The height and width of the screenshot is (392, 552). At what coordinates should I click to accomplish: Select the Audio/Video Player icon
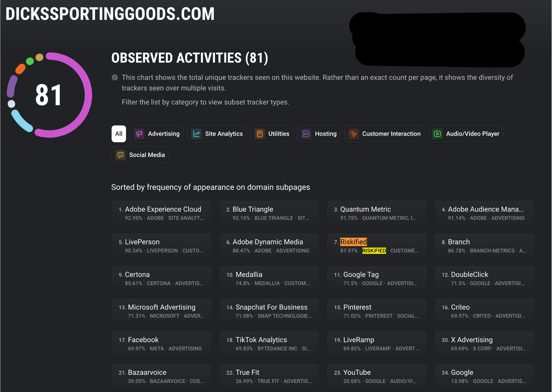coord(437,134)
